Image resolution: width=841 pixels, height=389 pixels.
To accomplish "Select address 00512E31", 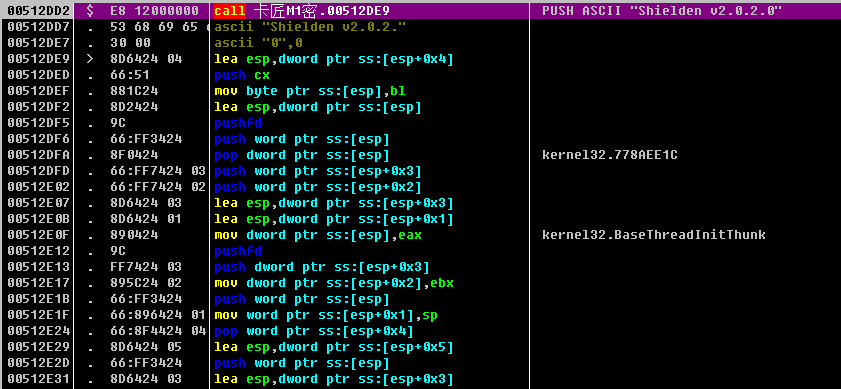I will [x=39, y=379].
